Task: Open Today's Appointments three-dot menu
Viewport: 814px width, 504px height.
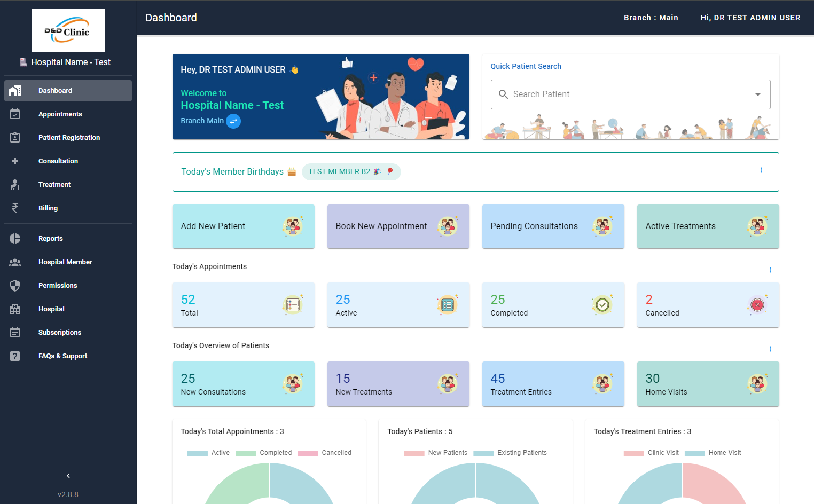Action: click(770, 270)
